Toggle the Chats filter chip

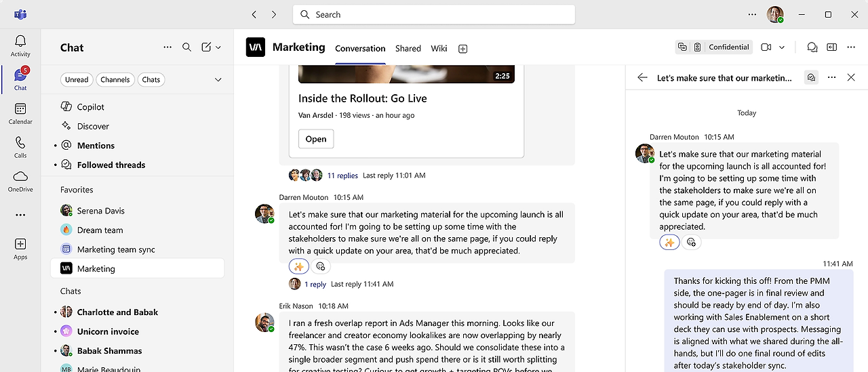click(x=151, y=79)
